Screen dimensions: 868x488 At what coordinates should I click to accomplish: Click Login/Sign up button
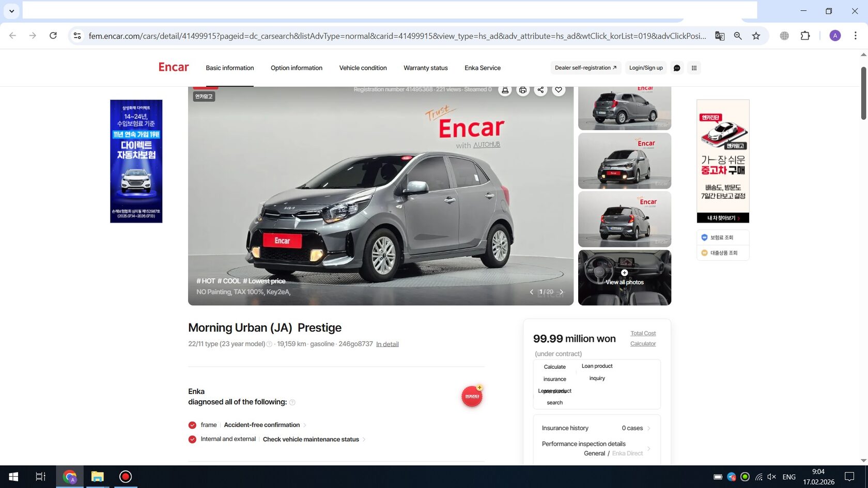point(646,68)
